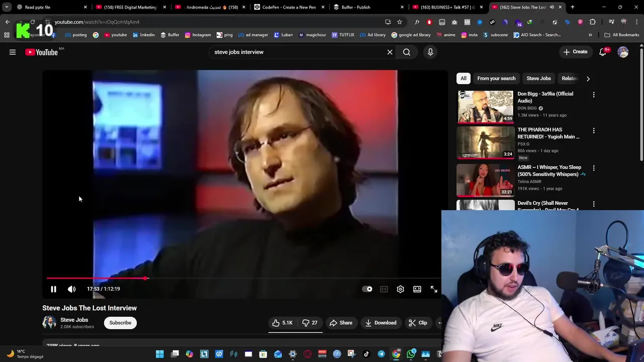
Task: Open the Instagram bookmark
Action: point(198,35)
